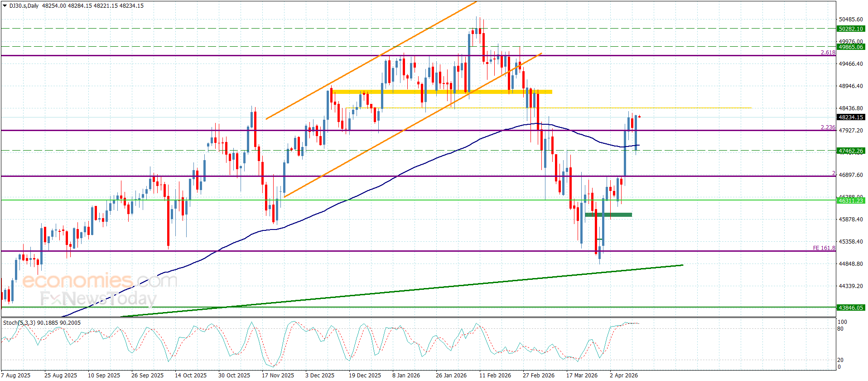The width and height of the screenshot is (868, 381).
Task: Click the 45878.40 axis price value
Action: pos(851,220)
